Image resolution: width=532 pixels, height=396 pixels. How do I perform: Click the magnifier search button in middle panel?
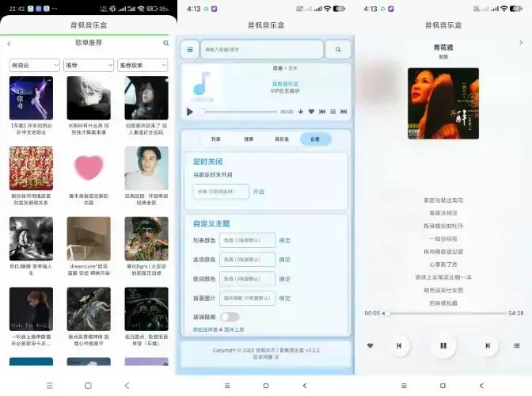coord(338,50)
